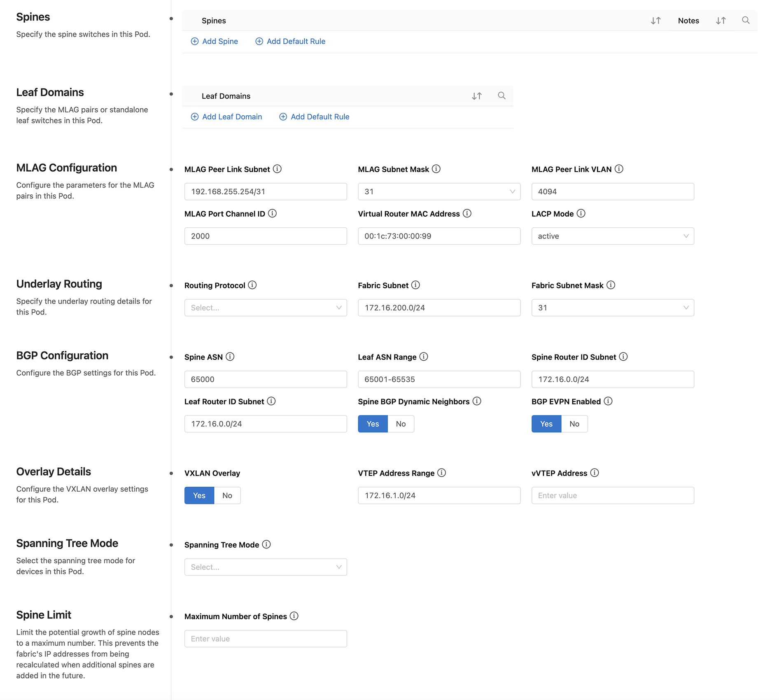Click Notes in the Spines header
This screenshot has height=700, width=779.
(x=688, y=20)
